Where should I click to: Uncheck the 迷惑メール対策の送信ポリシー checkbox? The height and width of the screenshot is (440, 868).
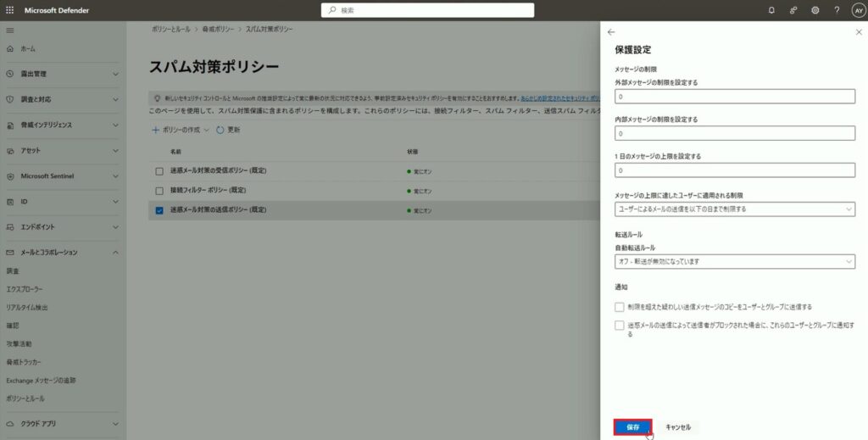point(159,210)
